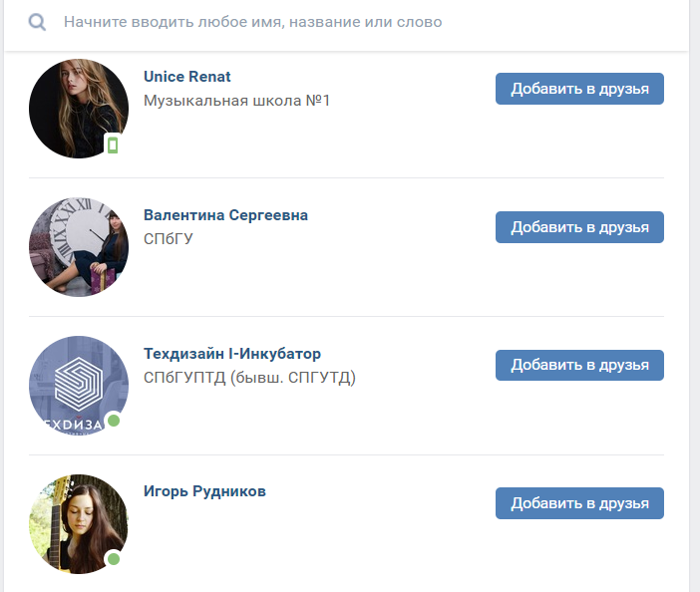The image size is (700, 592).
Task: Click the green online dot on Игорь Рудников avatar
Action: point(114,558)
